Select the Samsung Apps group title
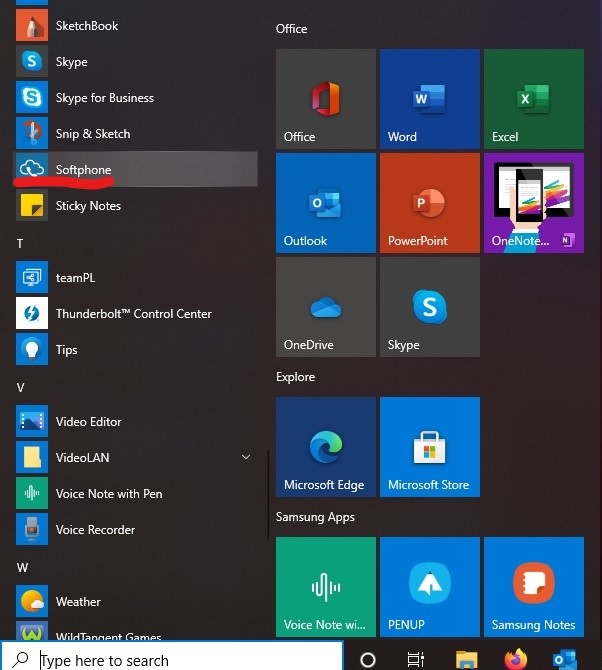The image size is (602, 670). coord(315,517)
